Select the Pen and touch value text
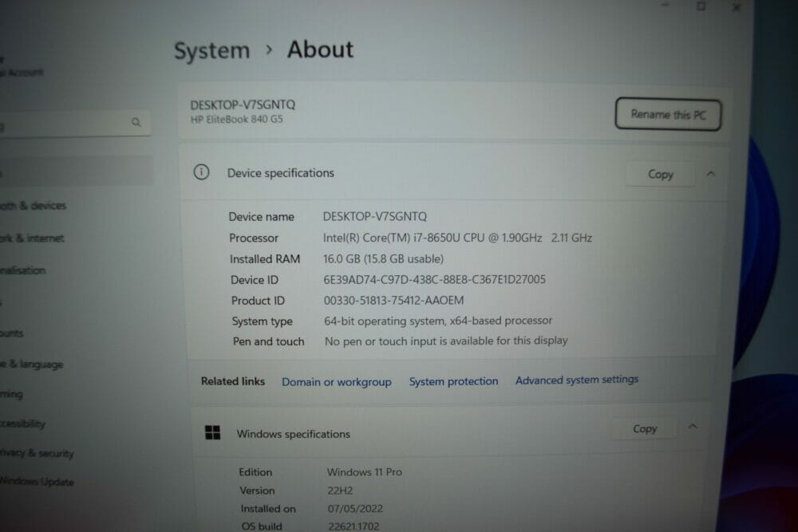The height and width of the screenshot is (532, 798). tap(446, 341)
